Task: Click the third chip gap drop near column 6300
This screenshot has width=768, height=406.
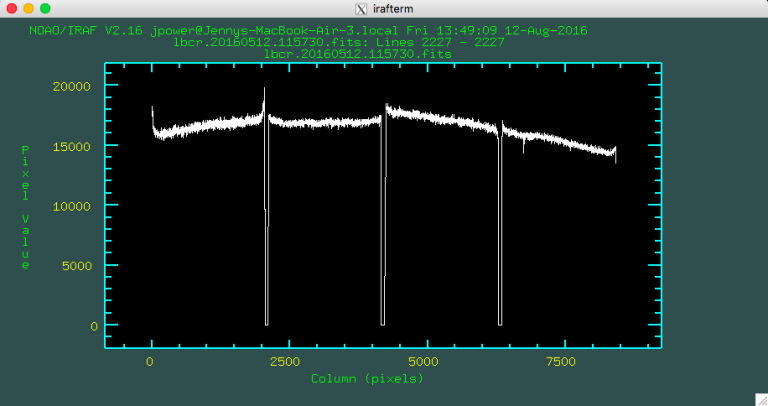Action: tap(500, 230)
